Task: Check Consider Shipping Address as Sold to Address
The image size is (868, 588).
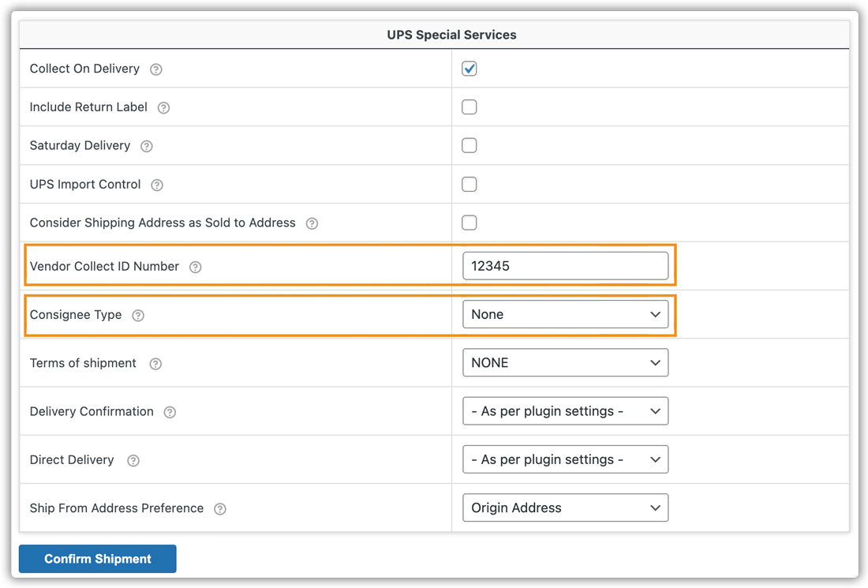Action: pos(469,223)
